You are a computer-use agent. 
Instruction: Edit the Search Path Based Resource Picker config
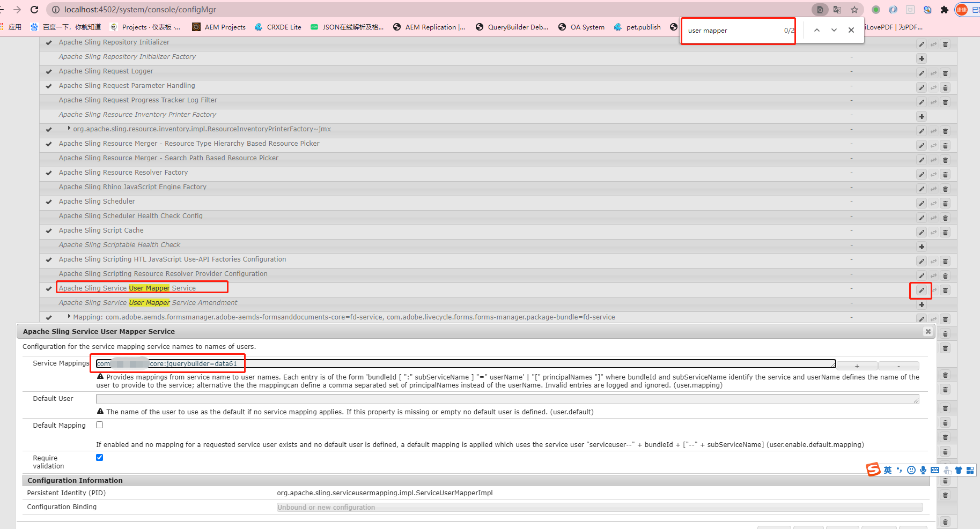click(922, 160)
